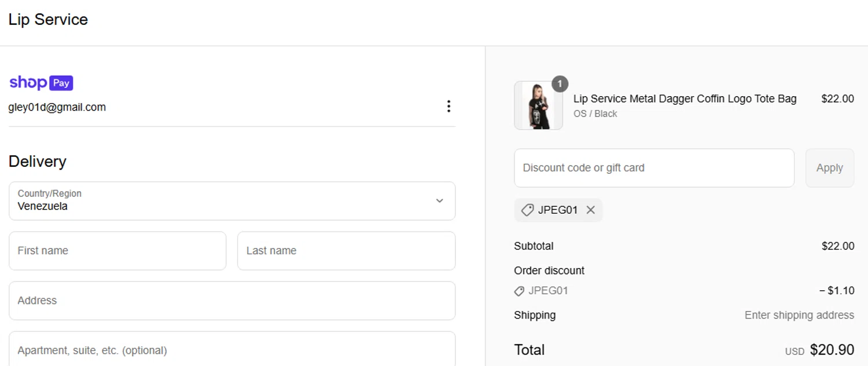Focus the Last name field
This screenshot has width=868, height=366.
tap(346, 251)
